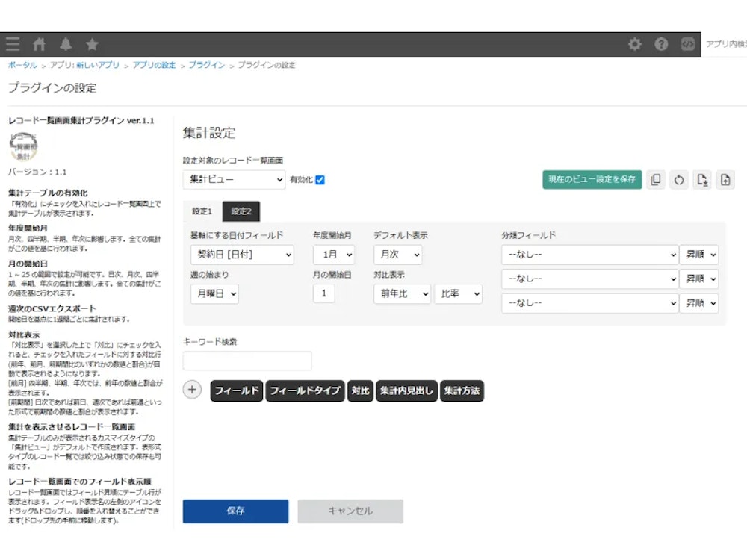The width and height of the screenshot is (747, 560).
Task: Open third 昇順 sort order dropdown
Action: coord(699,303)
